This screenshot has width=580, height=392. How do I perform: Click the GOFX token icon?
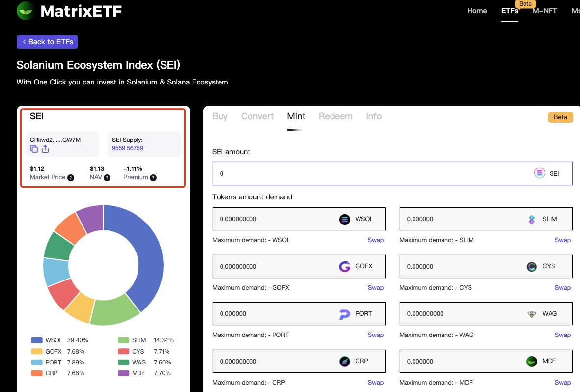(x=344, y=267)
